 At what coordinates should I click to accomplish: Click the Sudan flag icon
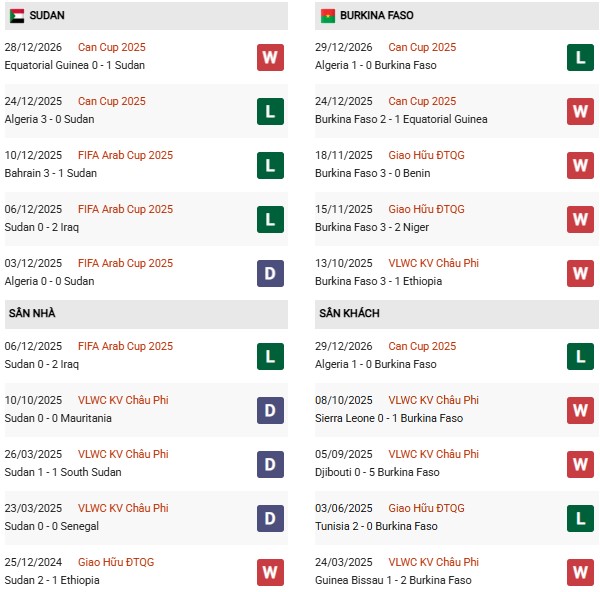(x=17, y=16)
